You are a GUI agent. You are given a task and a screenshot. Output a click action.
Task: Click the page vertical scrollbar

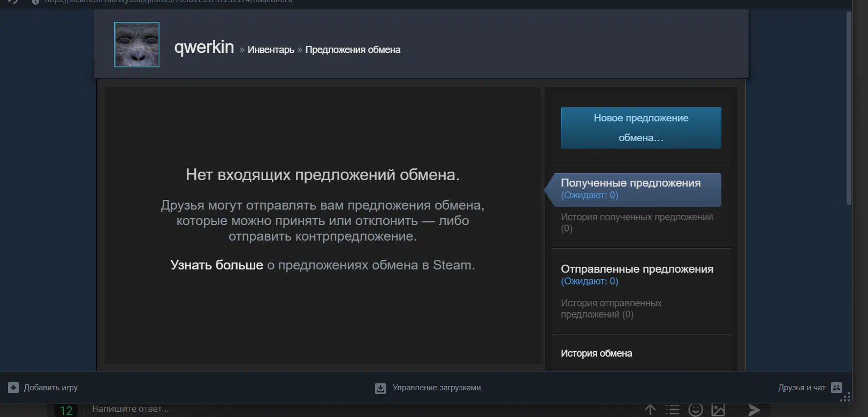849,107
